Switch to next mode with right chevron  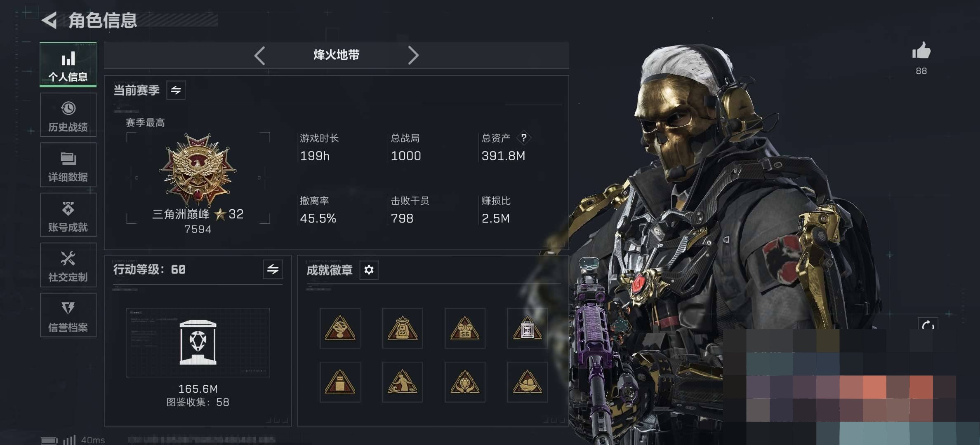point(413,55)
